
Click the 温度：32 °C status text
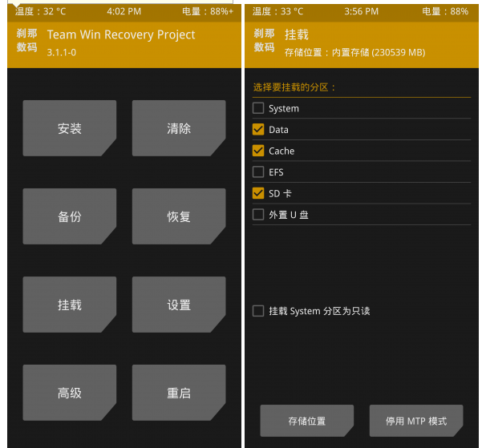coord(40,11)
